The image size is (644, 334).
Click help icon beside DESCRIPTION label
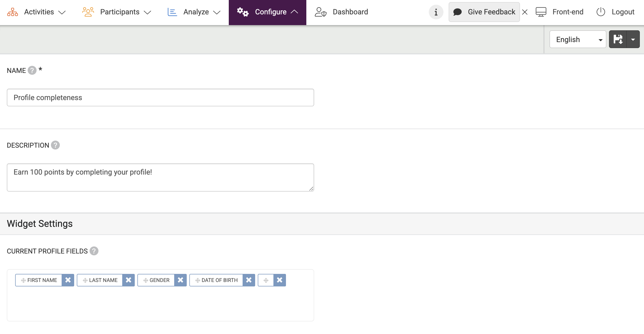(55, 145)
